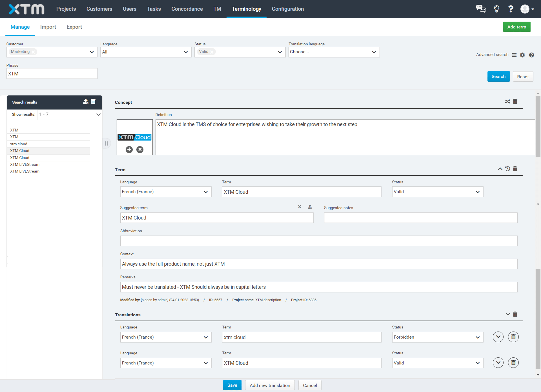
Task: Export search results with upload icon
Action: (x=86, y=102)
